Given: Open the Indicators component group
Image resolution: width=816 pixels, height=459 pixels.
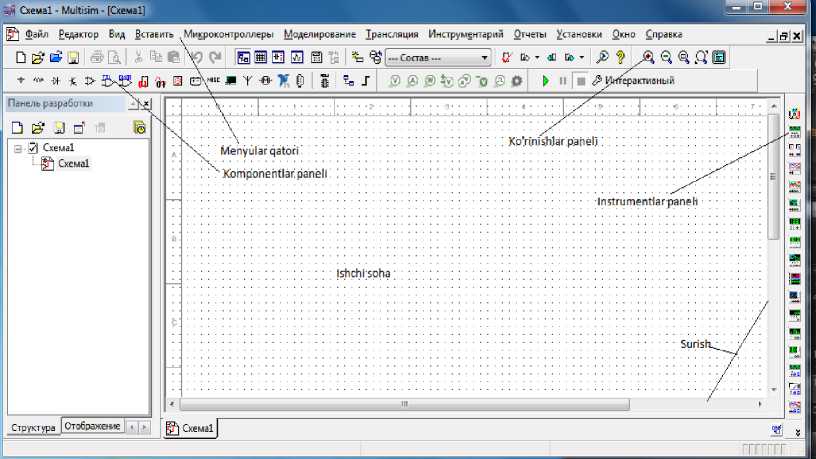Looking at the screenshot, I should point(178,81).
